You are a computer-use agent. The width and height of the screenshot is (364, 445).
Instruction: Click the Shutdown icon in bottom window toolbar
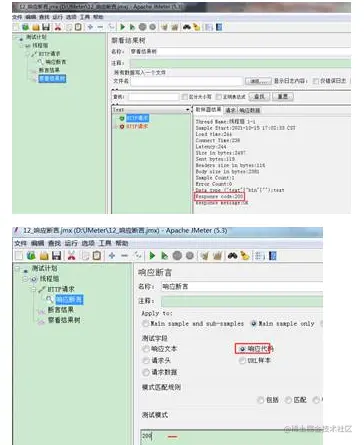point(190,256)
